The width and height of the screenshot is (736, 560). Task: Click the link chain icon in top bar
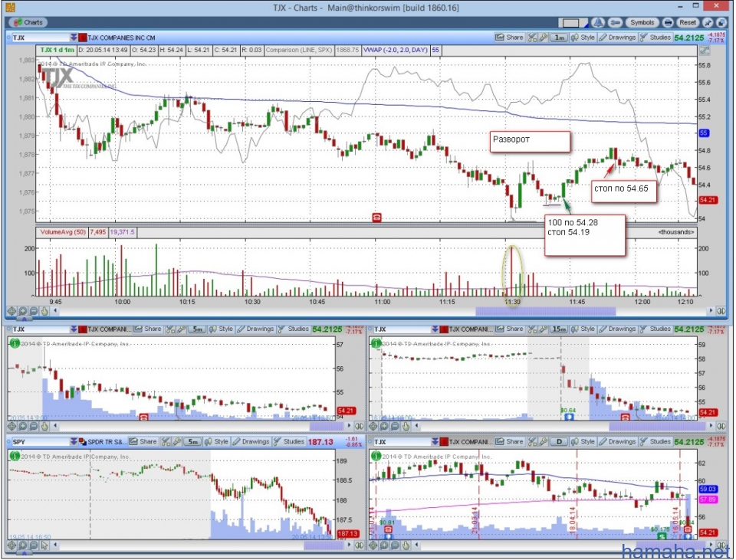pyautogui.click(x=616, y=22)
